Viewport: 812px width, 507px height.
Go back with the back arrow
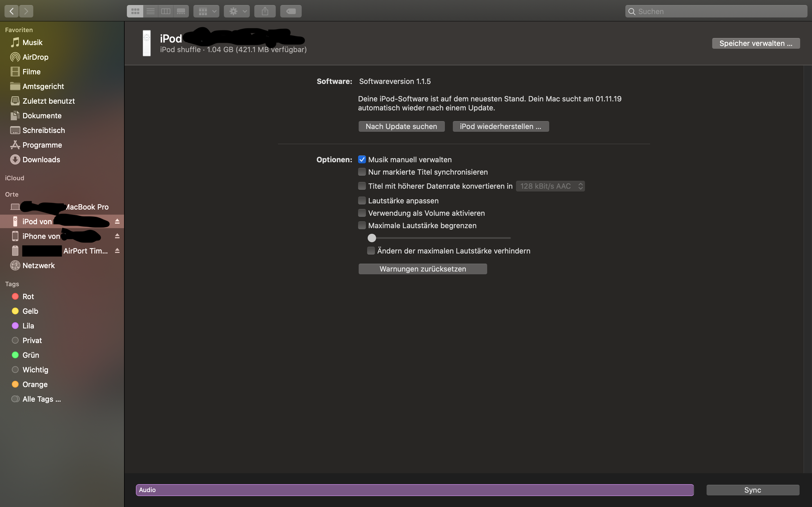pos(12,11)
